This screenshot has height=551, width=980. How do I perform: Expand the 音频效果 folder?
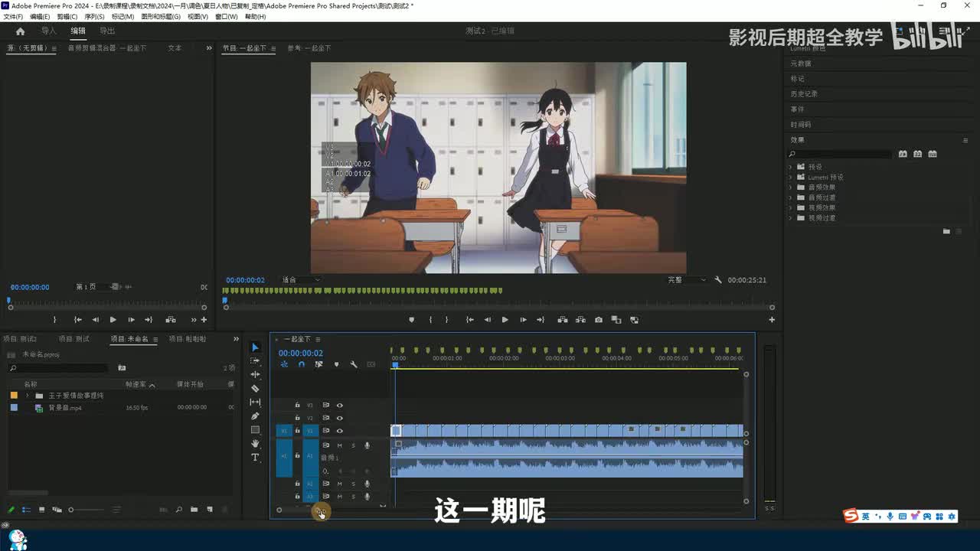click(x=791, y=187)
